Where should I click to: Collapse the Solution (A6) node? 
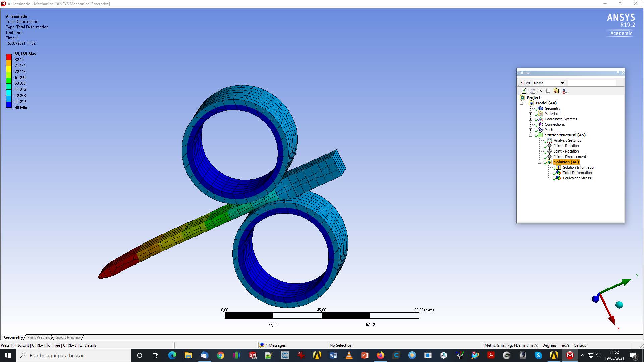tap(539, 162)
